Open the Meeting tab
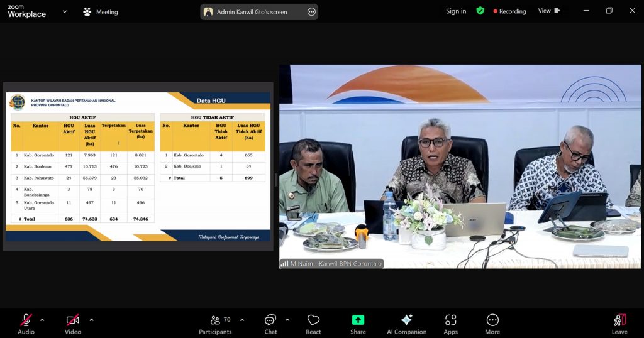 pos(100,12)
